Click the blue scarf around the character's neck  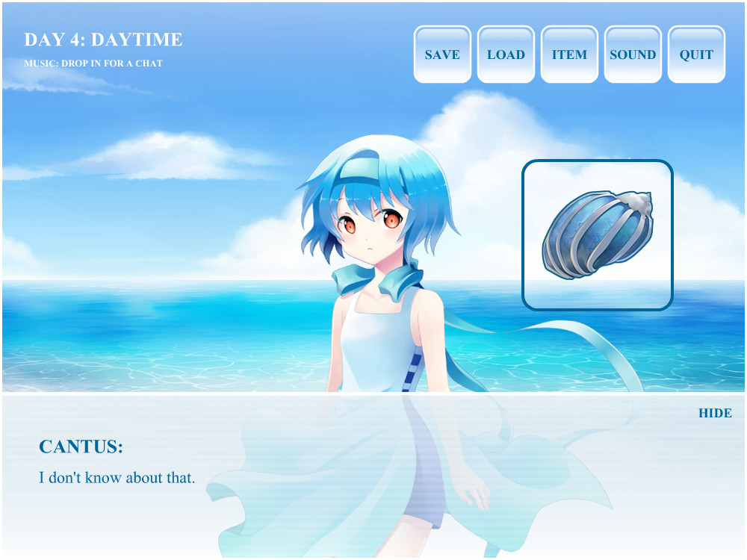(x=377, y=281)
